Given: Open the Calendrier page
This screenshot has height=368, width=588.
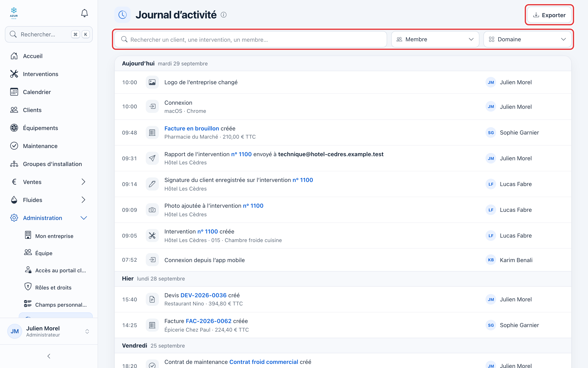Looking at the screenshot, I should point(49,92).
